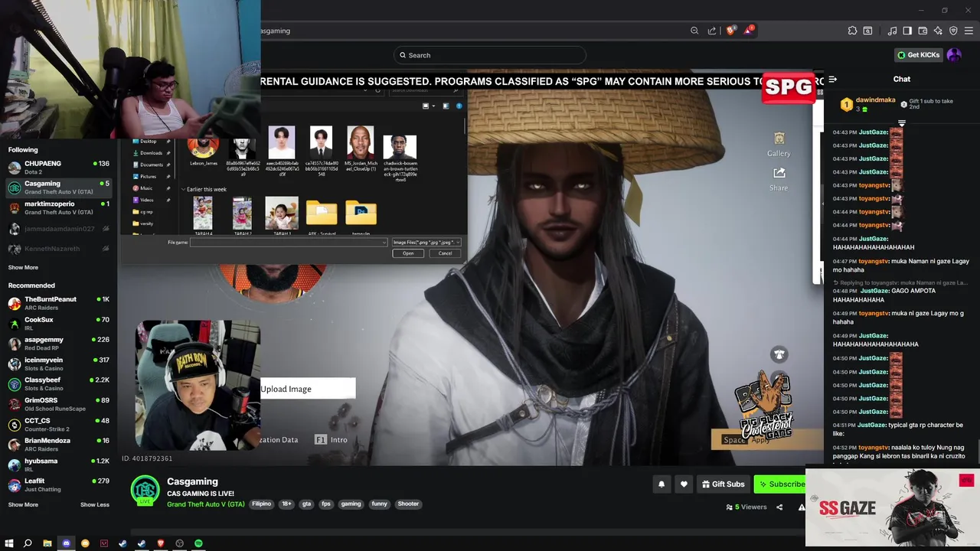
Task: Open the Leo AI sparkle icon
Action: point(938,31)
